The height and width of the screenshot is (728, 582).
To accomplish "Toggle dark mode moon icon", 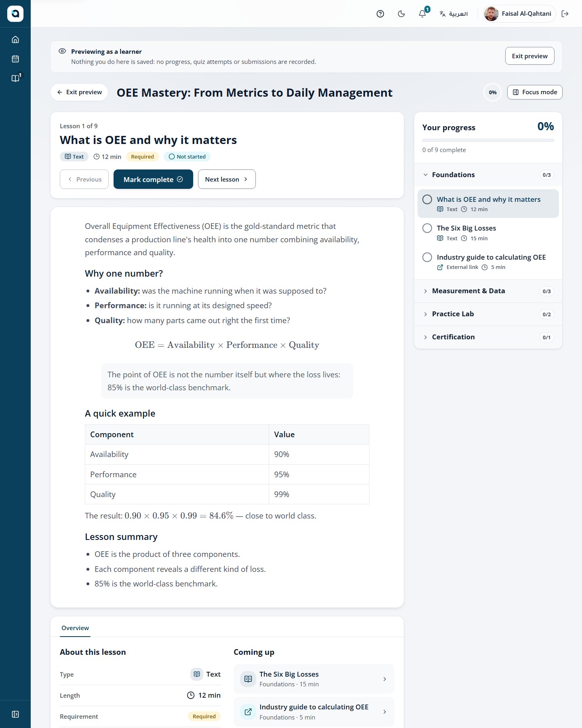I will (401, 14).
